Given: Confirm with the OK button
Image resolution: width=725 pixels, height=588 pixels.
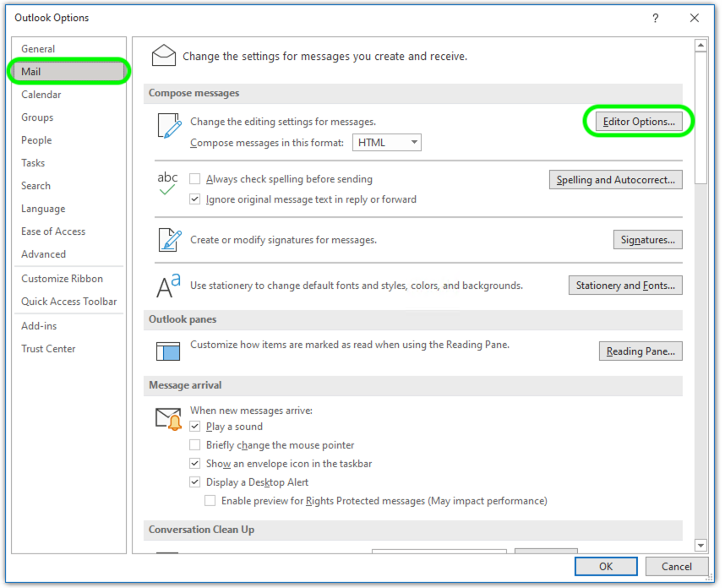Looking at the screenshot, I should (x=606, y=566).
